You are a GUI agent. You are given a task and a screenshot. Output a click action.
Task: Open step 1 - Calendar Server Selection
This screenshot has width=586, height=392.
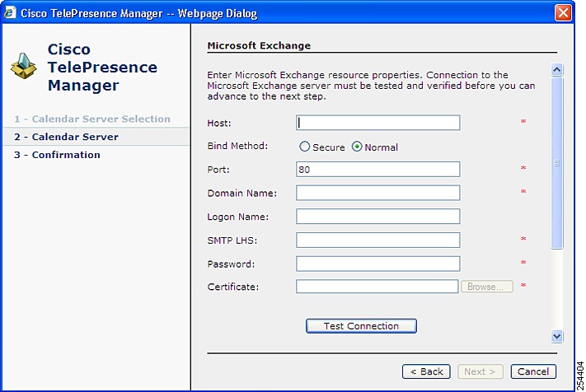(x=92, y=119)
